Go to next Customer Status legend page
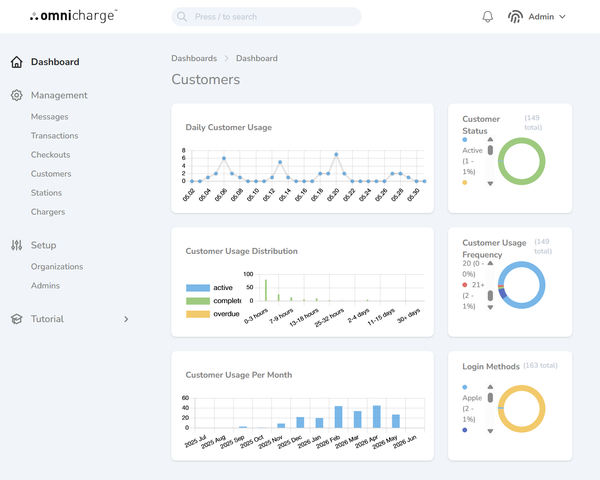The width and height of the screenshot is (600, 480). point(490,184)
